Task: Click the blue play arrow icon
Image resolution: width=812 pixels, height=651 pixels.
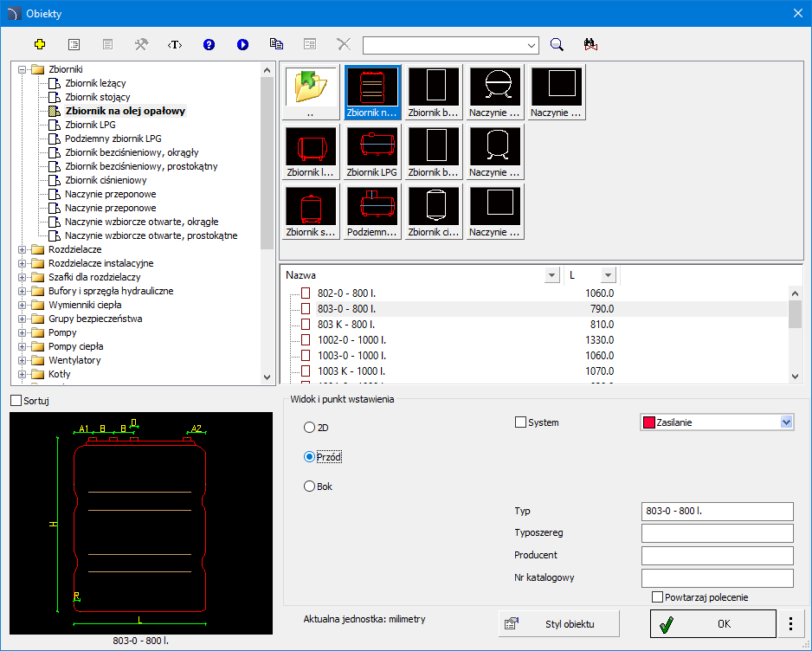Action: tap(242, 44)
